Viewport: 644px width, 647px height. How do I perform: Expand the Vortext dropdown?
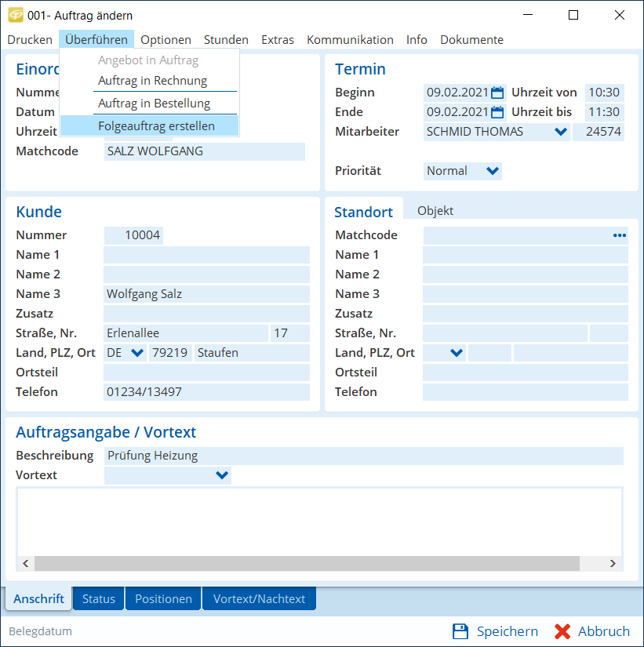coord(222,475)
